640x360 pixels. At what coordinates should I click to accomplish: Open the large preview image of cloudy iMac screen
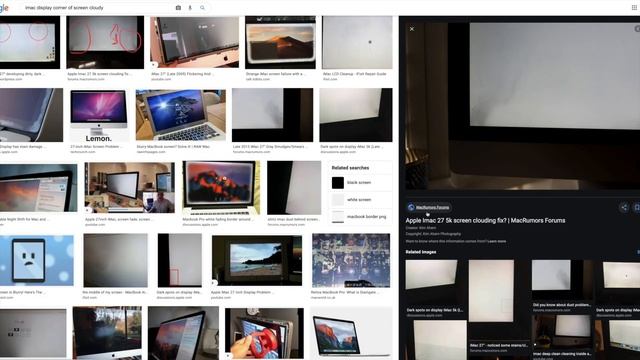coord(522,106)
